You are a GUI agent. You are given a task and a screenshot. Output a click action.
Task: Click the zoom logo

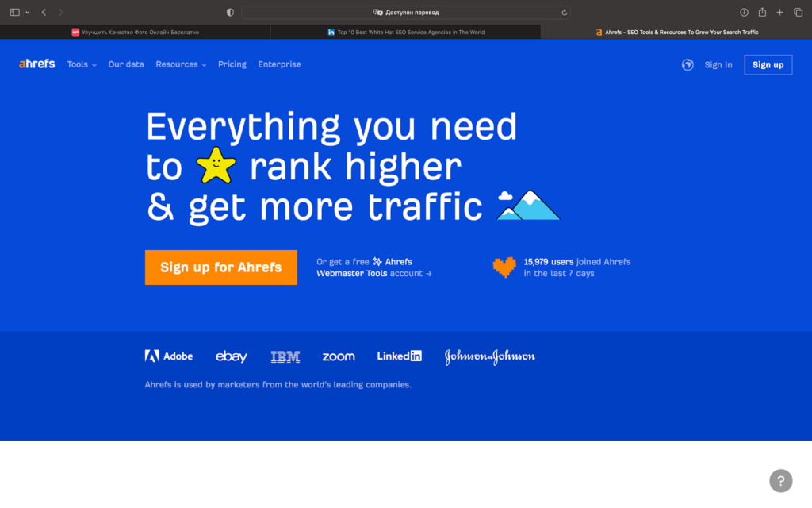coord(339,356)
